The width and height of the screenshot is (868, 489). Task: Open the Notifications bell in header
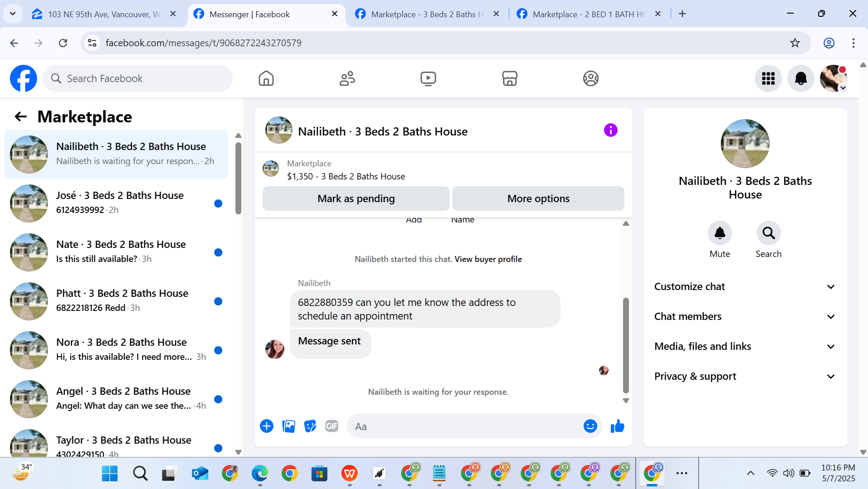point(801,78)
